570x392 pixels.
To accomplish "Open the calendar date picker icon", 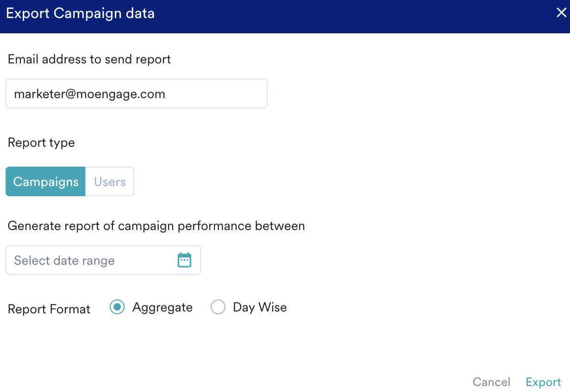I will click(x=184, y=260).
